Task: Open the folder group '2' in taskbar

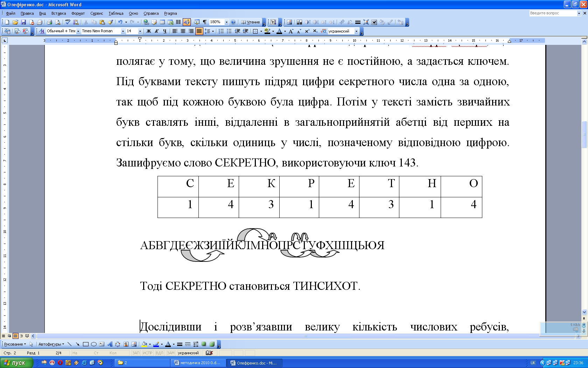Action: [142, 363]
